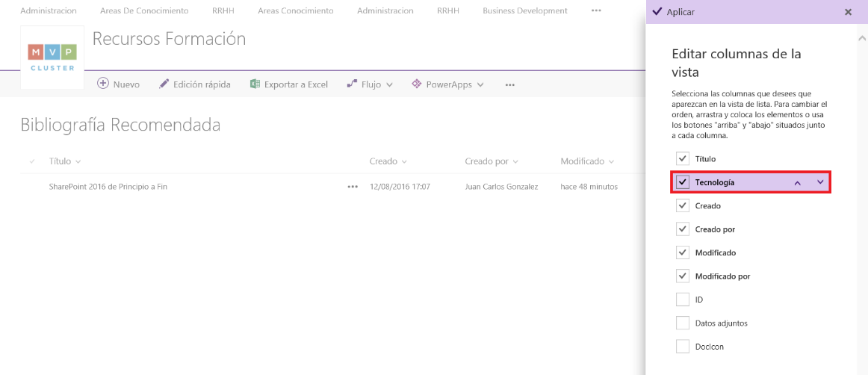Enable the ID column checkbox
This screenshot has width=868, height=375.
click(x=683, y=300)
